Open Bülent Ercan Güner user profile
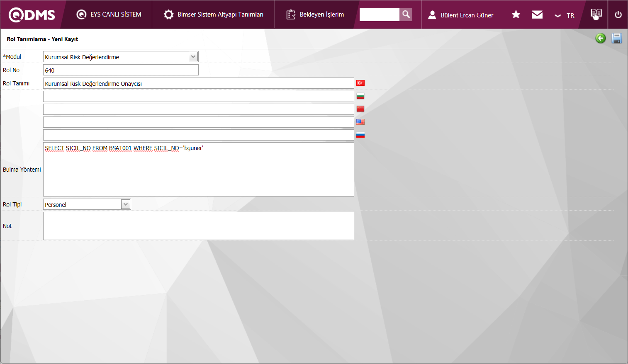This screenshot has height=364, width=628. point(460,15)
